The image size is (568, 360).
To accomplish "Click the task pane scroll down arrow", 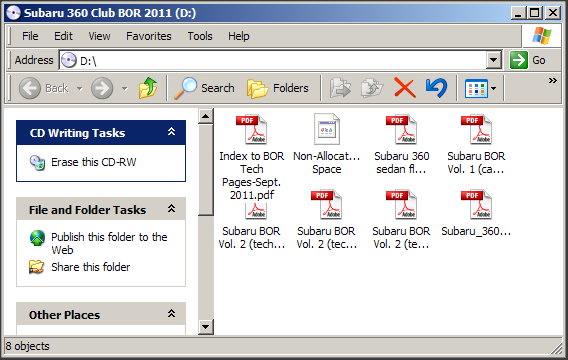I will pyautogui.click(x=205, y=327).
